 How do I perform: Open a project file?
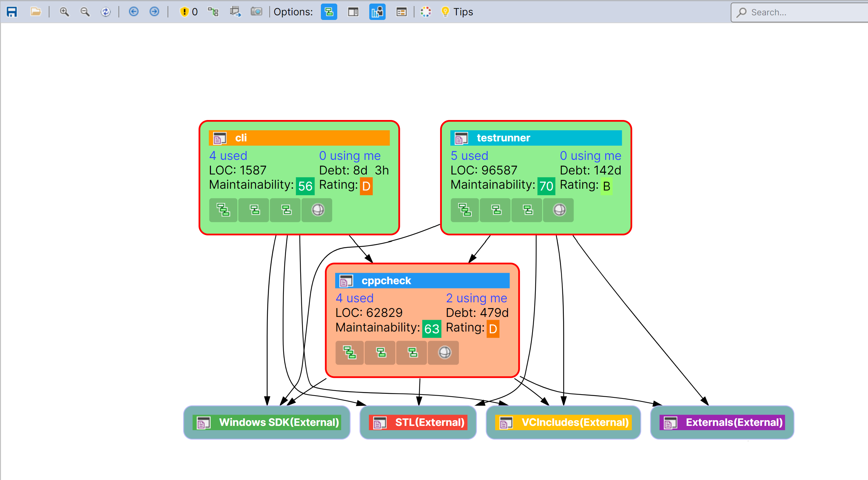(x=36, y=12)
